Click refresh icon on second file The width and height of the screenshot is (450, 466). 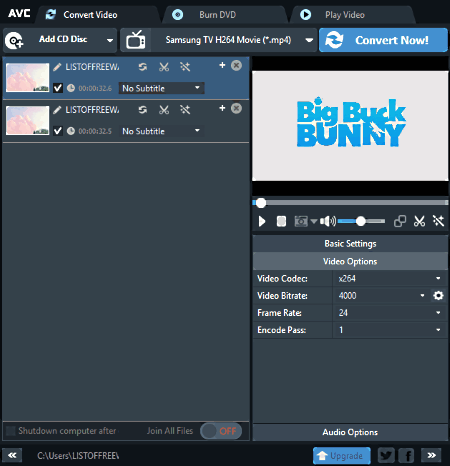[143, 110]
